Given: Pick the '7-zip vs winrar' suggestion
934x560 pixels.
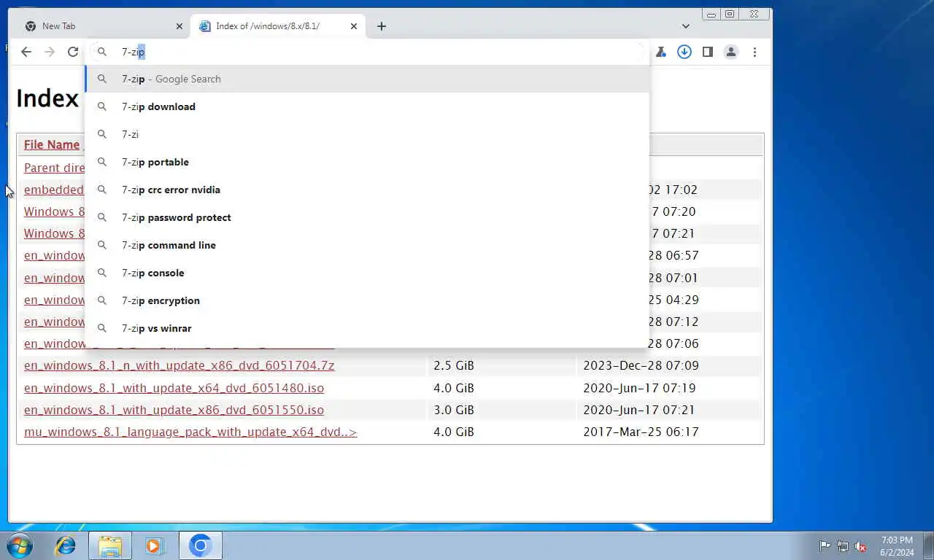Looking at the screenshot, I should click(x=367, y=328).
